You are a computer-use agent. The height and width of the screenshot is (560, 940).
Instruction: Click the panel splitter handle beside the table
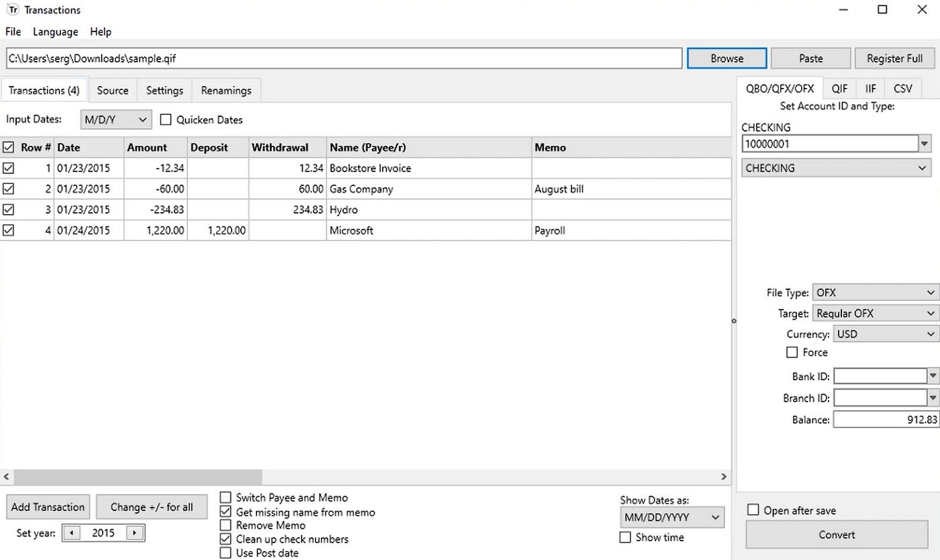(734, 321)
